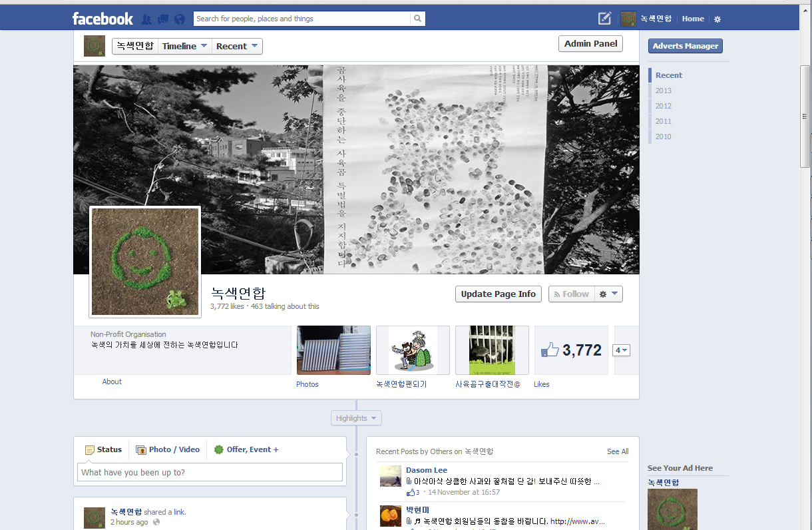Click Dasom Lee's post avatar
The width and height of the screenshot is (812, 530).
(391, 476)
